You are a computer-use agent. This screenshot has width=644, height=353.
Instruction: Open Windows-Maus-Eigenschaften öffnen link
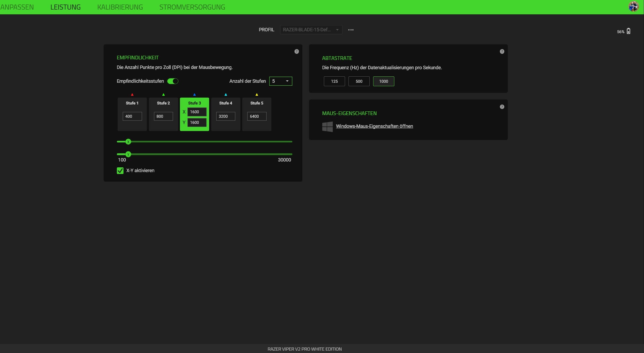click(374, 126)
